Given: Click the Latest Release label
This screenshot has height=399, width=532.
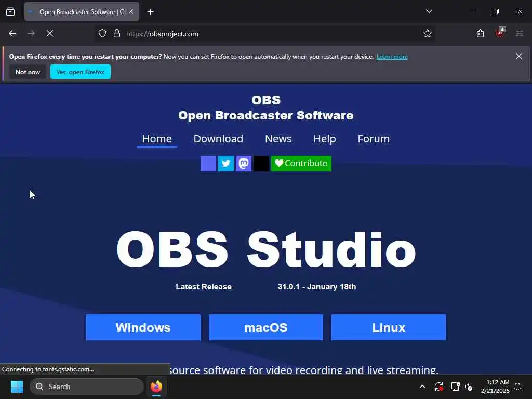Looking at the screenshot, I should tap(204, 287).
